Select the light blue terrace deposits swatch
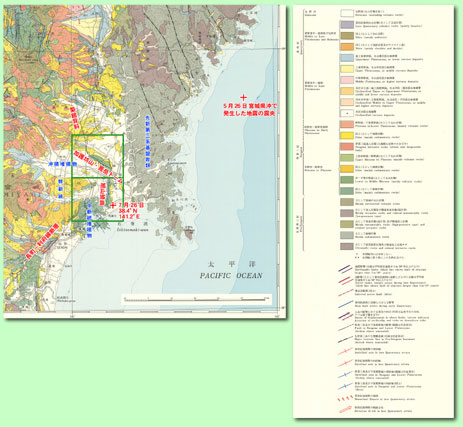 [x=347, y=58]
